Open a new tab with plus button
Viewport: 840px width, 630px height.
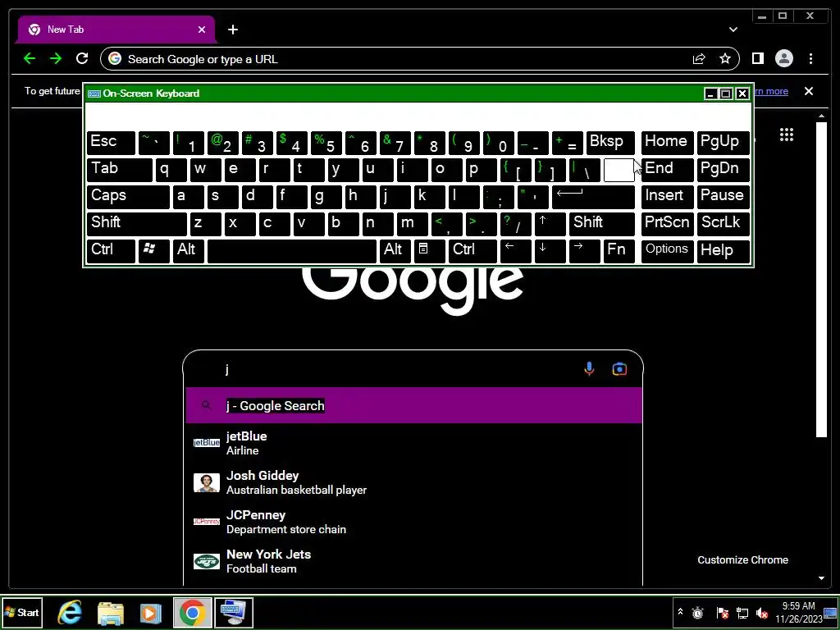tap(232, 30)
